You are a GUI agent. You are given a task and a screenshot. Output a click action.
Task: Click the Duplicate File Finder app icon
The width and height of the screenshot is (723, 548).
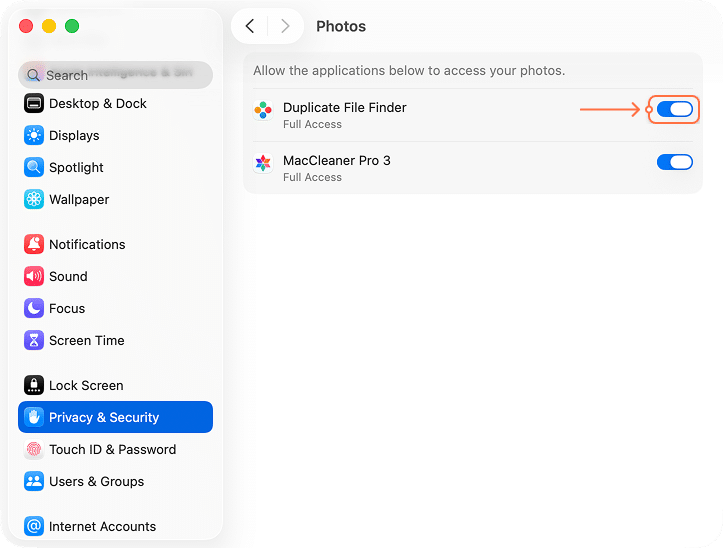[263, 110]
